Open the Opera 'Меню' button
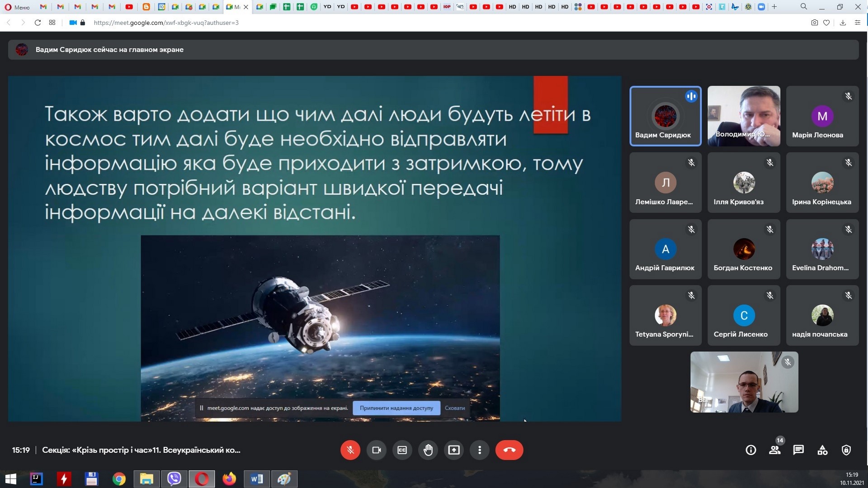Screen dimensions: 868x488 [x=17, y=7]
